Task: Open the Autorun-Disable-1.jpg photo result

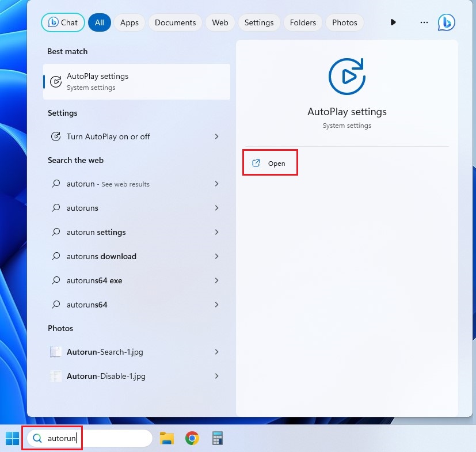Action: (x=106, y=376)
